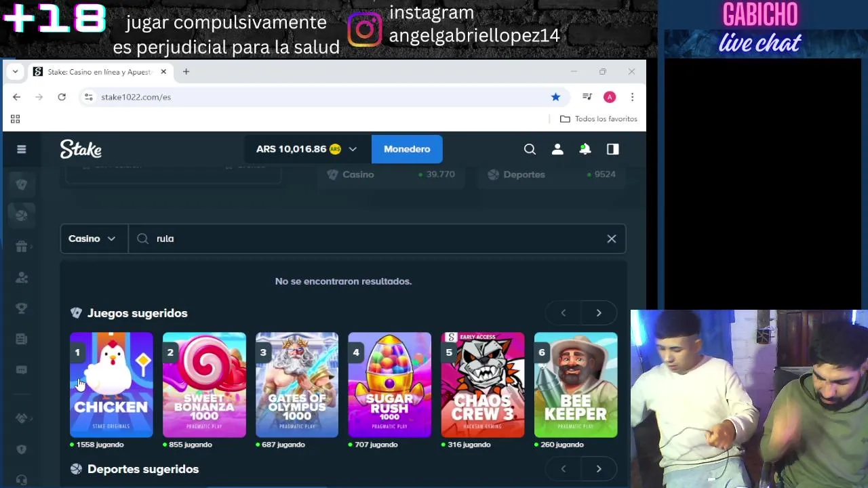The width and height of the screenshot is (868, 488).
Task: Open the sports ball sidebar icon
Action: pyautogui.click(x=22, y=215)
